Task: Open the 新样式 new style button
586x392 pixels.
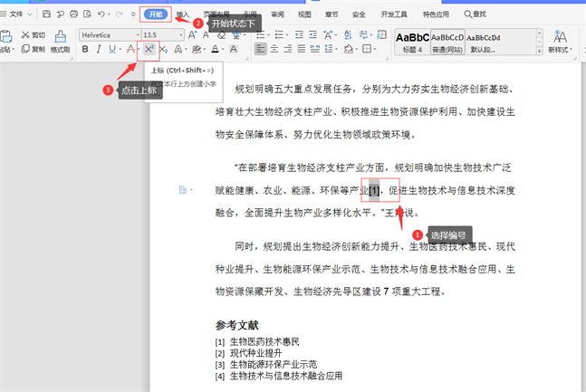Action: pos(559,43)
